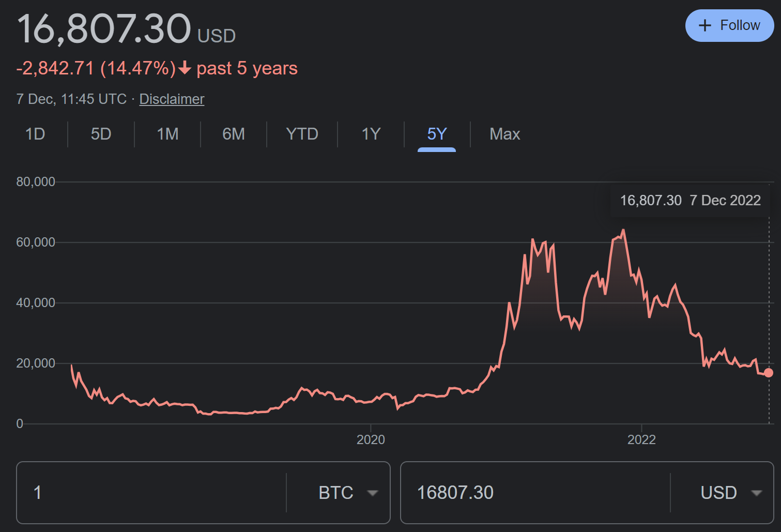The image size is (781, 532).
Task: Select the YTD tab
Action: pos(302,134)
